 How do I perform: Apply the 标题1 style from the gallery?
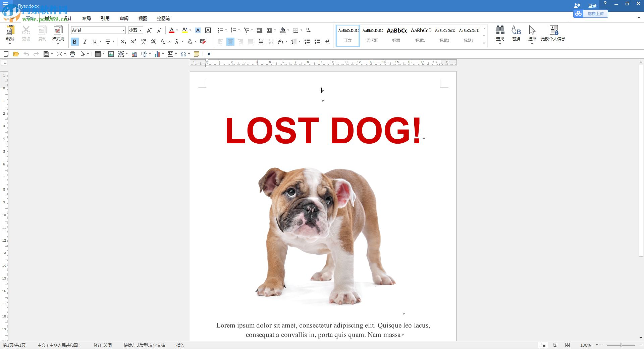420,35
